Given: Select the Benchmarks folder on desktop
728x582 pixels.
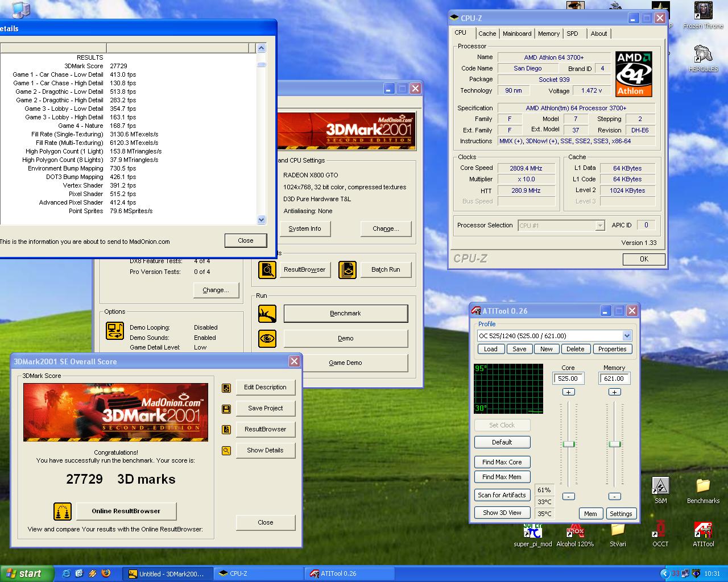Looking at the screenshot, I should [x=703, y=490].
